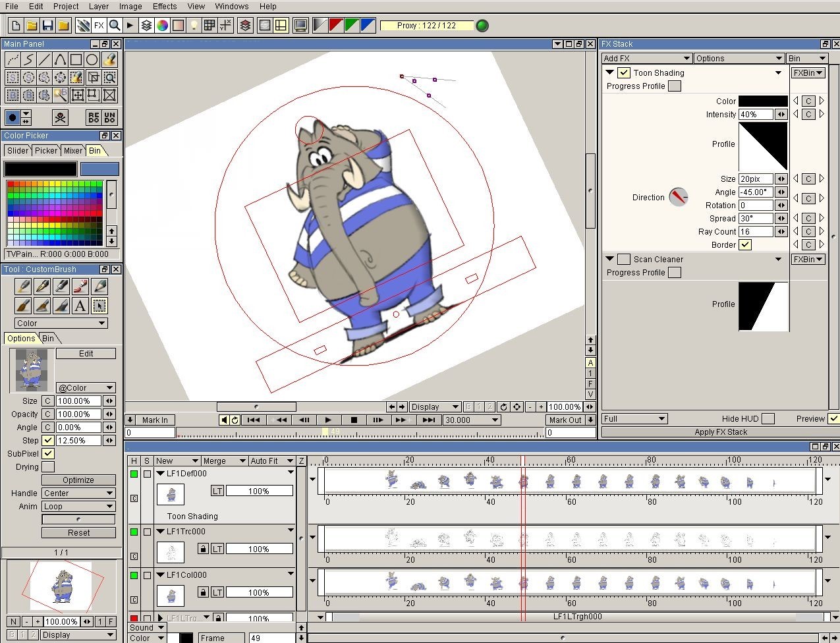
Task: Click the magic wand selection icon
Action: [x=60, y=95]
